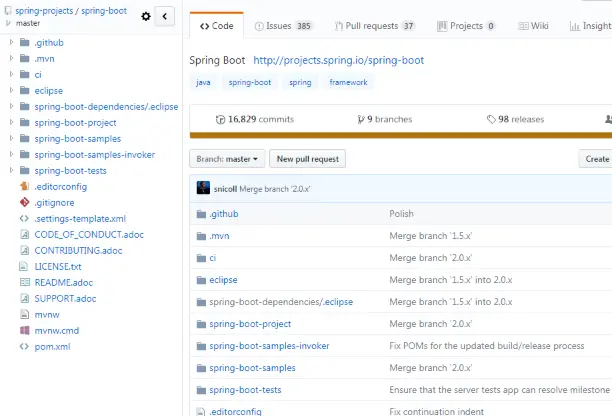Open spring-projects link in sidebar header
The width and height of the screenshot is (612, 416).
coord(44,11)
